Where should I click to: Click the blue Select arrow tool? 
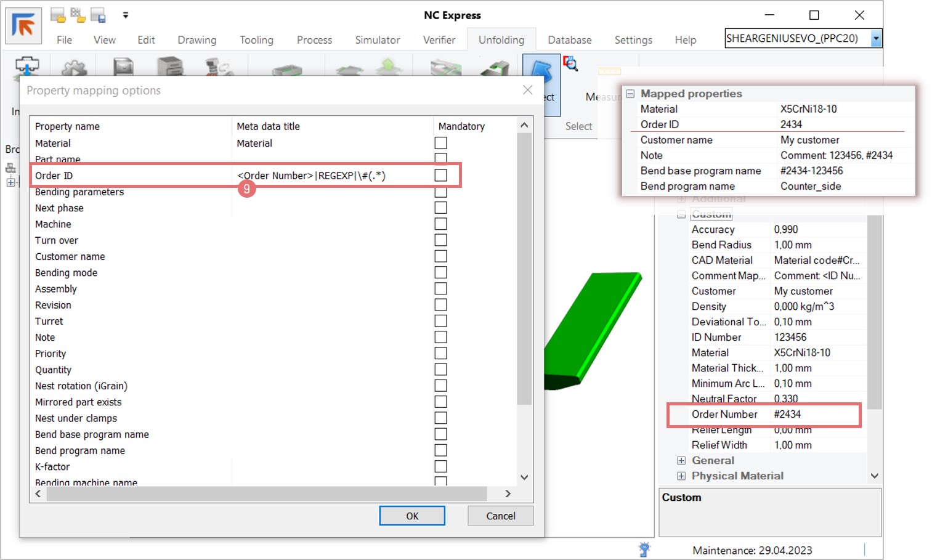(541, 74)
